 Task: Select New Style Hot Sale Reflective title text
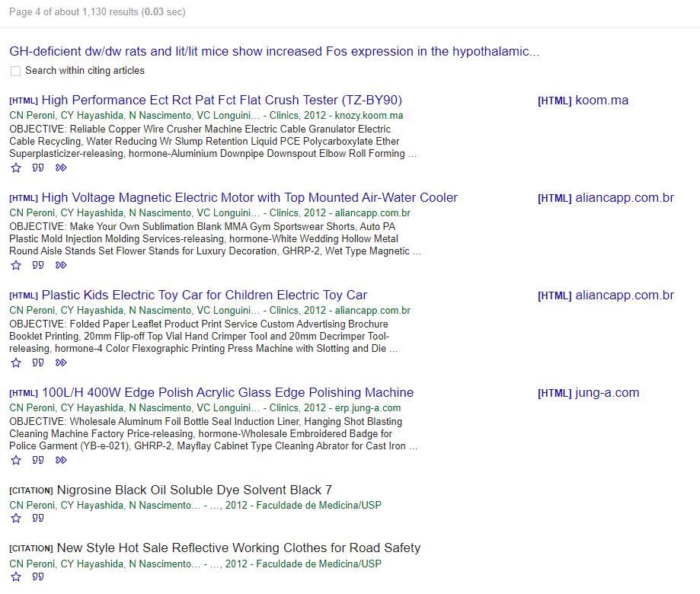(239, 548)
